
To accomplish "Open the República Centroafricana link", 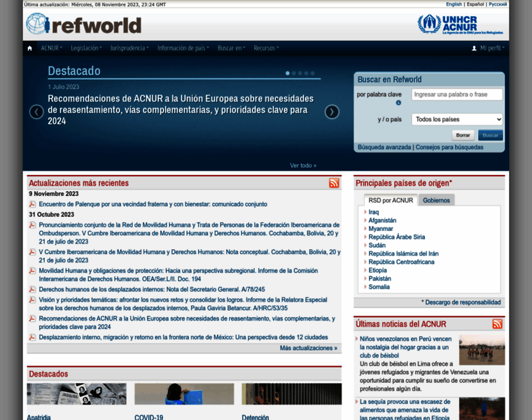I will coord(401,262).
